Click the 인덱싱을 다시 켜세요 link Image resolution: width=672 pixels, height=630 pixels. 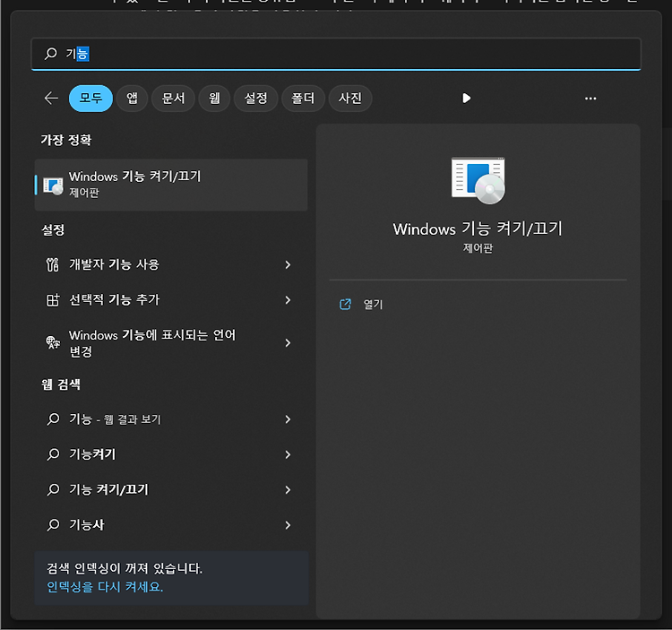pos(105,586)
